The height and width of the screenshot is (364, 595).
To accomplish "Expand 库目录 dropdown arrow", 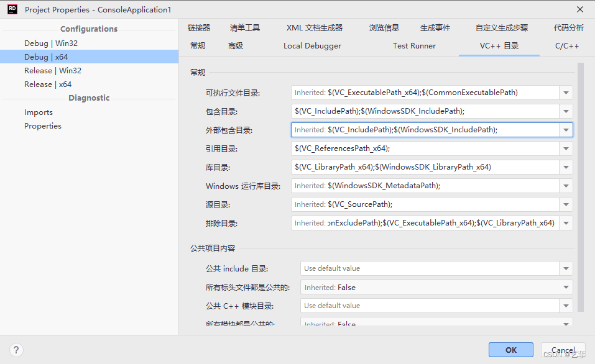I will click(x=566, y=168).
